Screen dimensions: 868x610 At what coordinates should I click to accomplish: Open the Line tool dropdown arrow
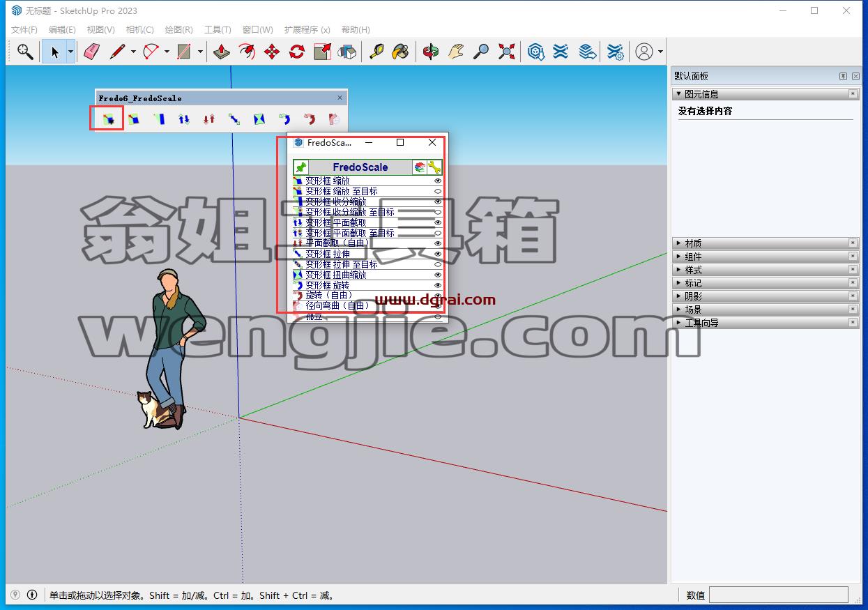click(x=132, y=52)
